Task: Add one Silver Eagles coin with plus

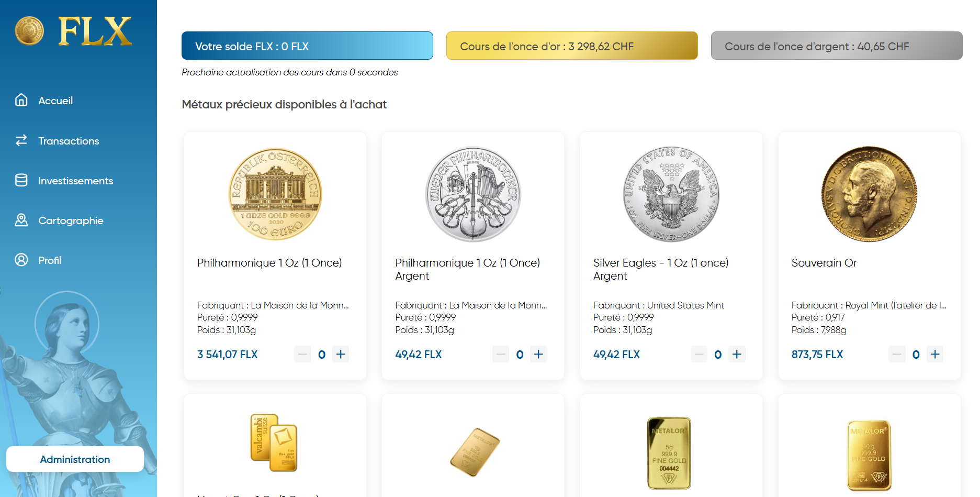Action: [737, 355]
